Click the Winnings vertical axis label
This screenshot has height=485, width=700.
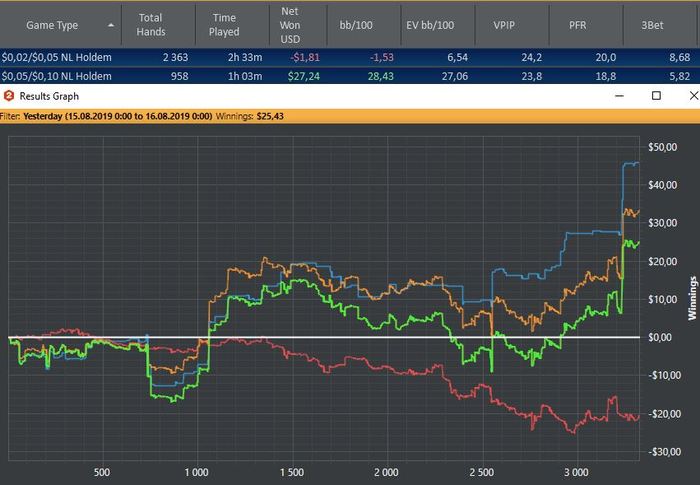692,299
